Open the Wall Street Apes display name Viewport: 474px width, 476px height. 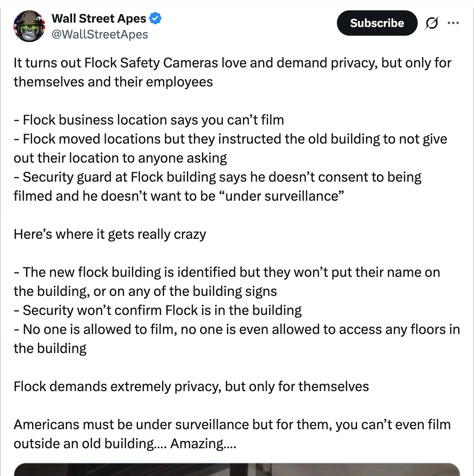(x=99, y=18)
